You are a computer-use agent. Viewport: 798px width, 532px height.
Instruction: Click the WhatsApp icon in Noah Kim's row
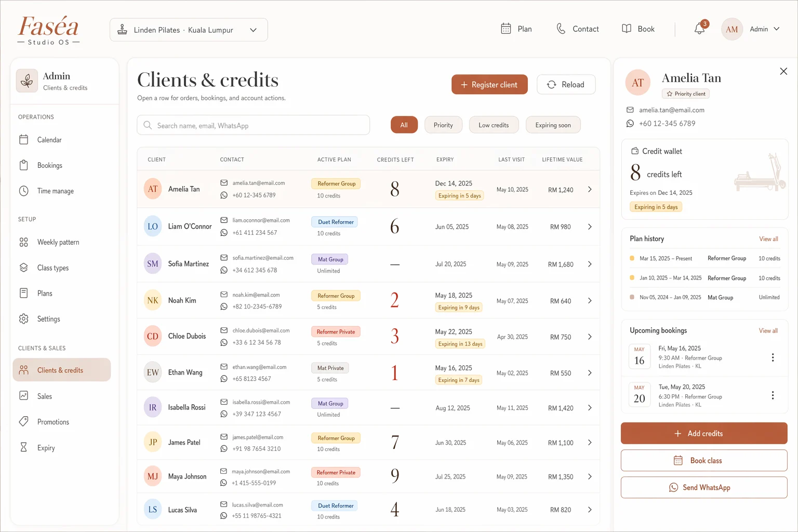point(224,307)
